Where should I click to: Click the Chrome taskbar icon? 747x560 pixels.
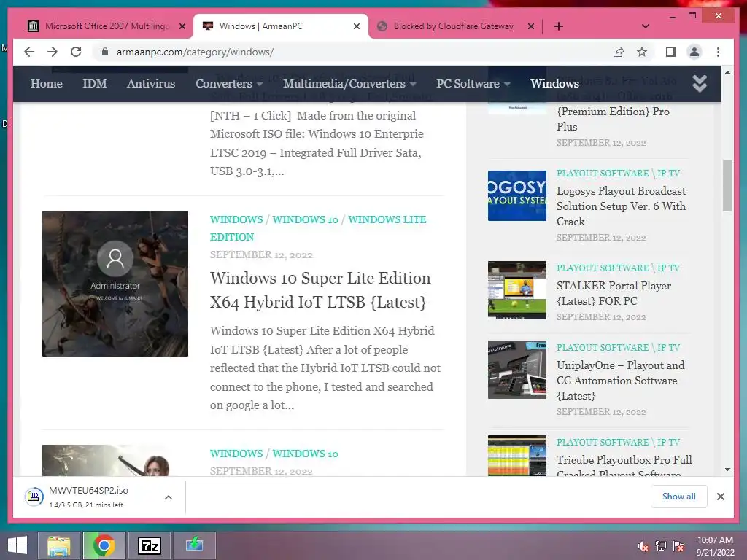pyautogui.click(x=104, y=545)
